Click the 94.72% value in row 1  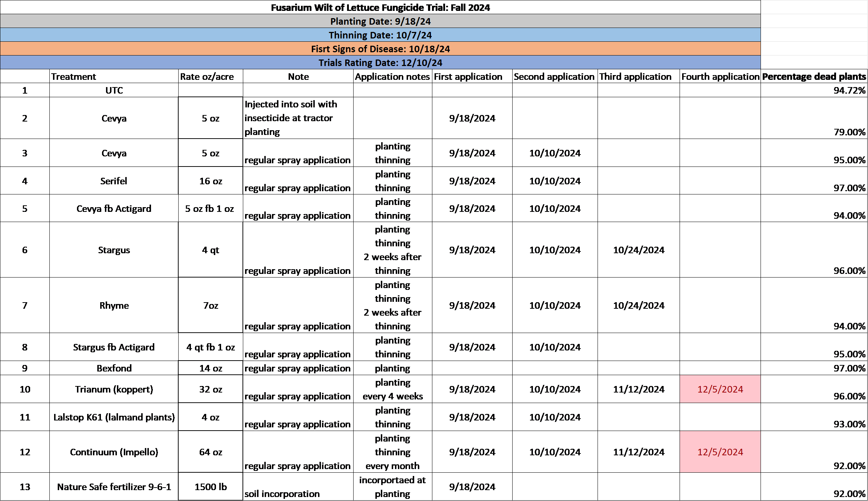pos(814,90)
